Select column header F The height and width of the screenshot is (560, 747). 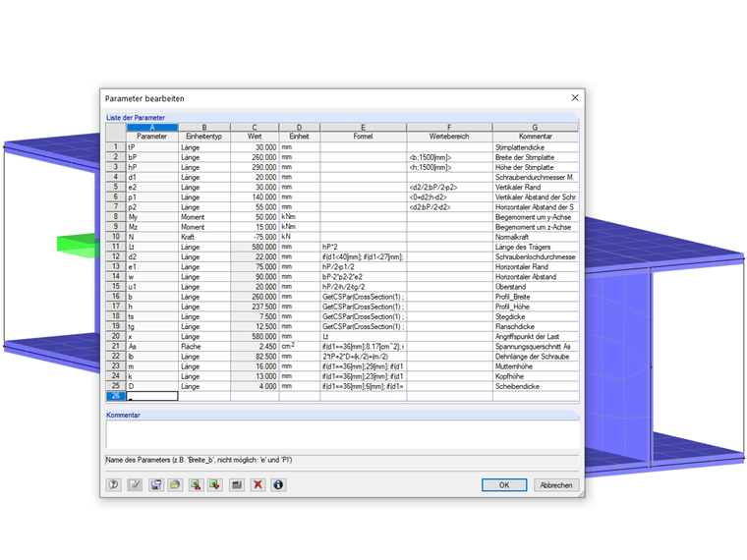click(x=450, y=127)
